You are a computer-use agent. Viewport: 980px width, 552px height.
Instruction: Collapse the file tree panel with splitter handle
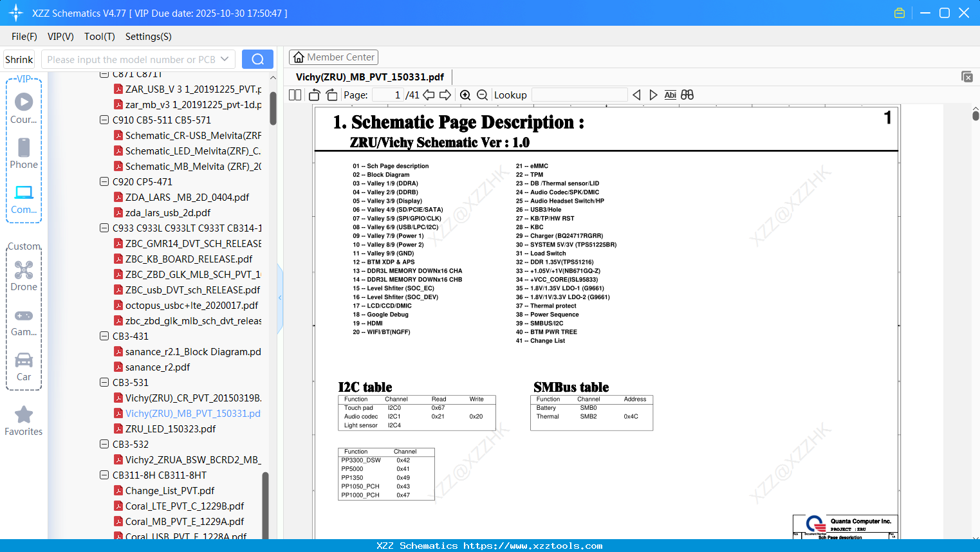tap(280, 298)
